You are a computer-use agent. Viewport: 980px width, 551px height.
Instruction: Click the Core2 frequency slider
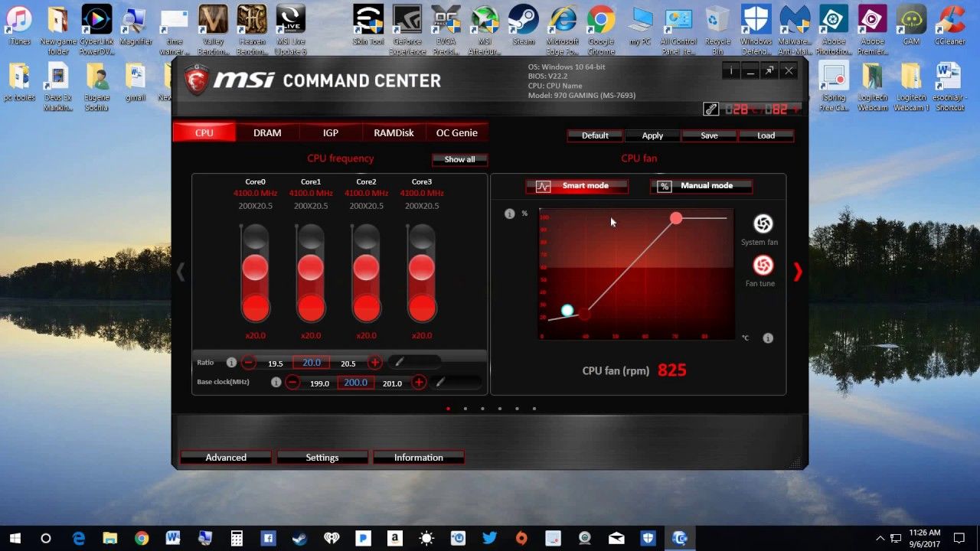[366, 273]
